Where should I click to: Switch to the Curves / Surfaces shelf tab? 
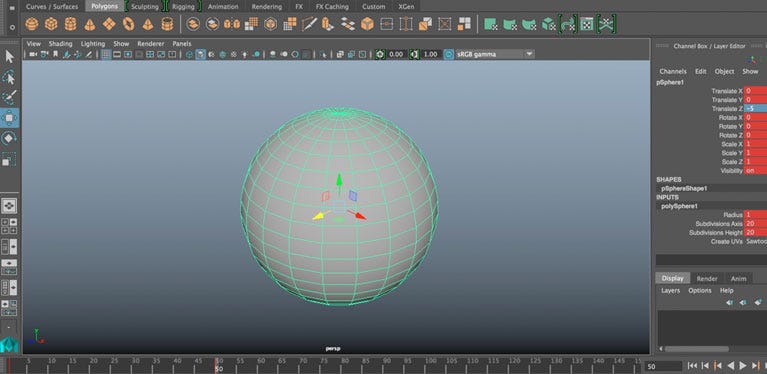[52, 7]
